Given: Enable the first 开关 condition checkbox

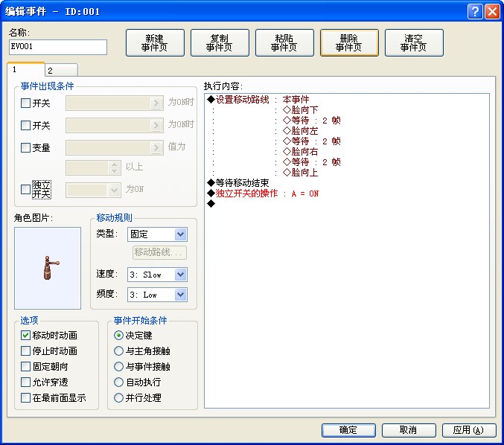Looking at the screenshot, I should tap(25, 103).
